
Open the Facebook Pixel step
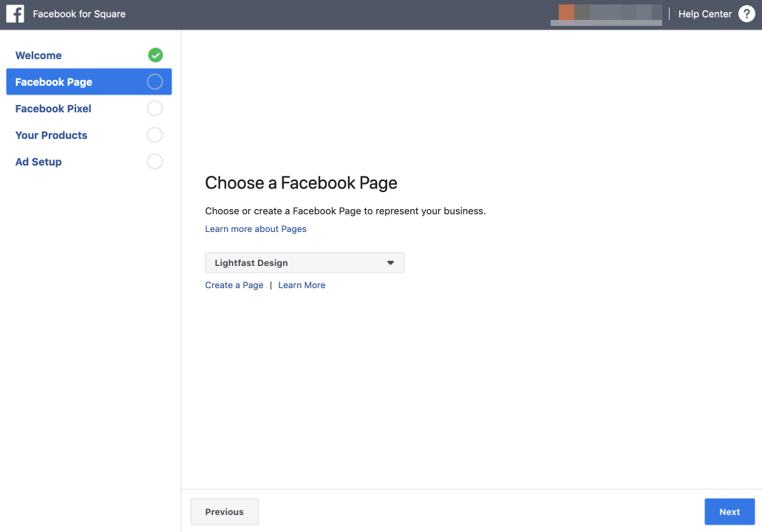point(53,109)
